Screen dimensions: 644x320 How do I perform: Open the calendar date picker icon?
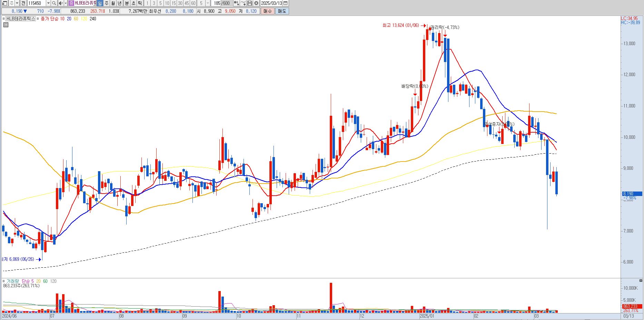[x=286, y=3]
